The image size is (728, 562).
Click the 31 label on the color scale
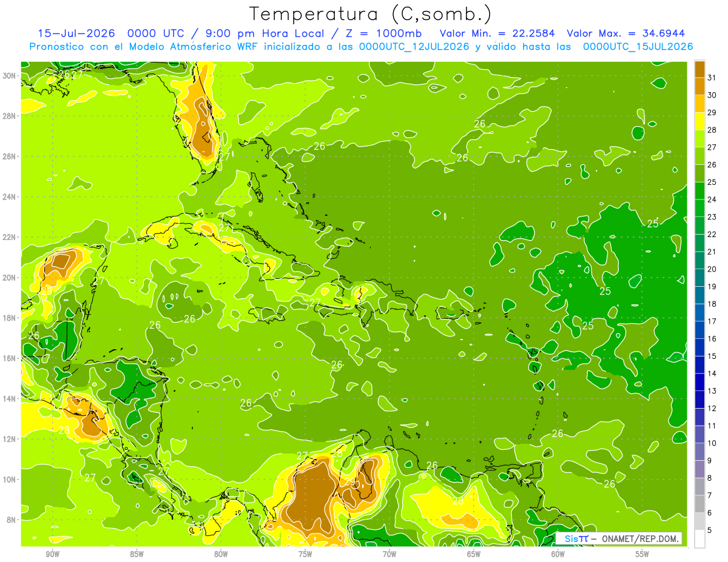pyautogui.click(x=712, y=78)
